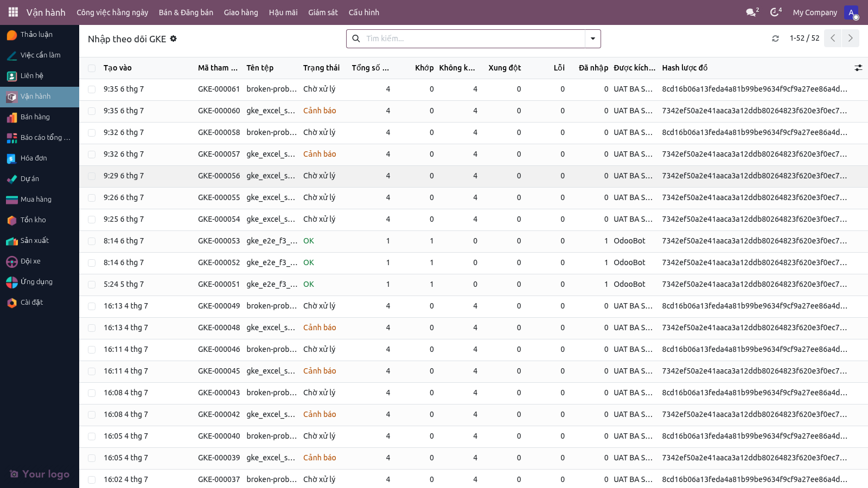Image resolution: width=868 pixels, height=488 pixels.
Task: Open optional columns settings icon
Action: 858,68
